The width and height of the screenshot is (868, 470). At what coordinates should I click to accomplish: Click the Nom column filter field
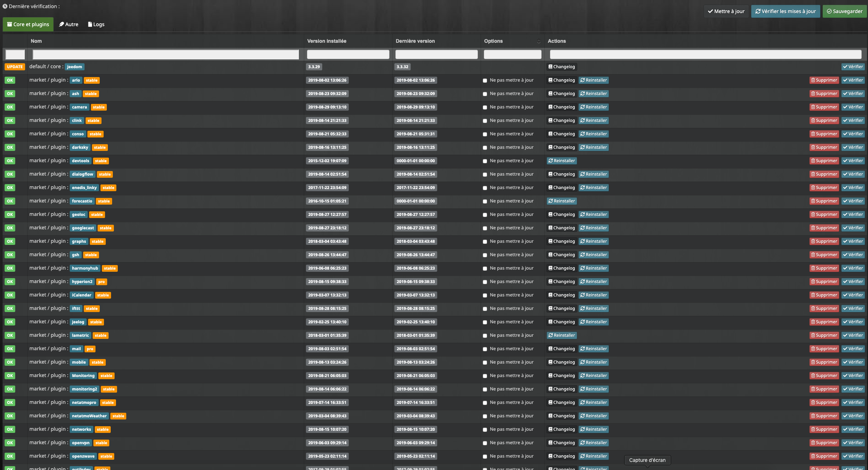tap(166, 54)
